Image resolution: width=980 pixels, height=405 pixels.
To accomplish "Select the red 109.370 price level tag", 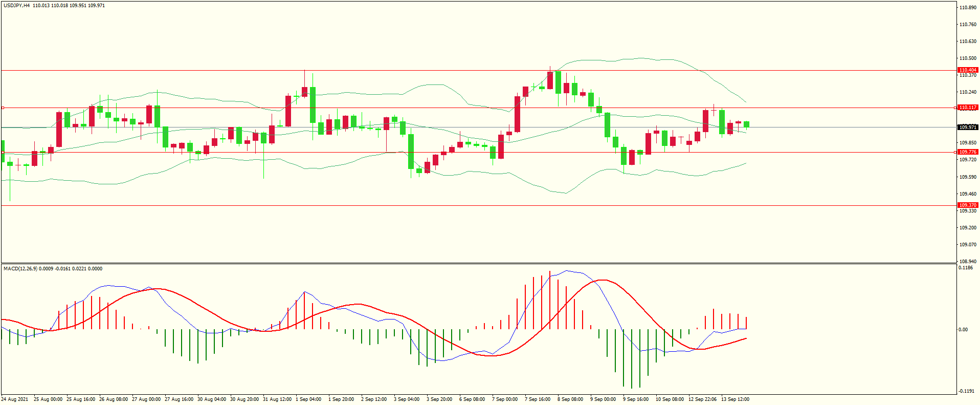I will click(x=968, y=205).
